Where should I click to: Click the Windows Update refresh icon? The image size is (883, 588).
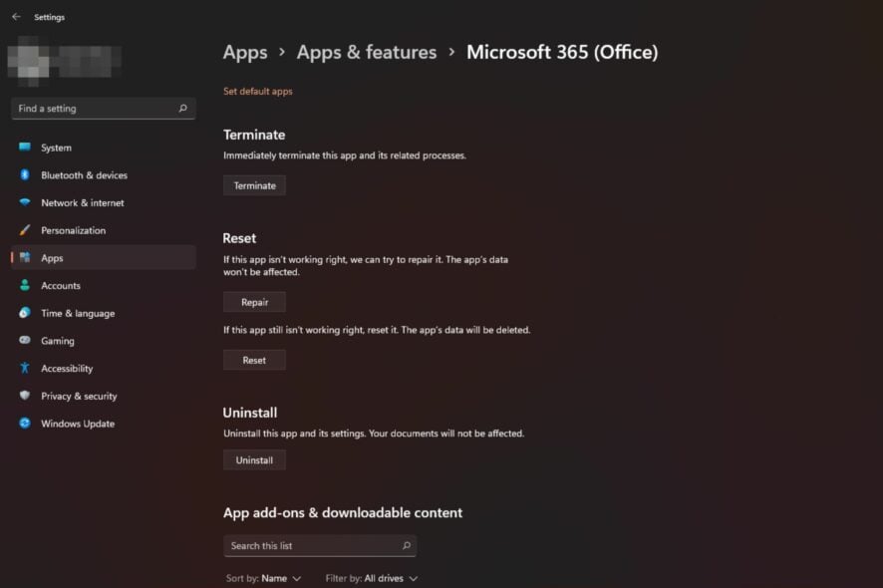(25, 423)
